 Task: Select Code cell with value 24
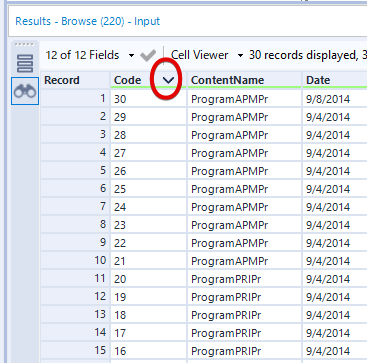(x=149, y=207)
